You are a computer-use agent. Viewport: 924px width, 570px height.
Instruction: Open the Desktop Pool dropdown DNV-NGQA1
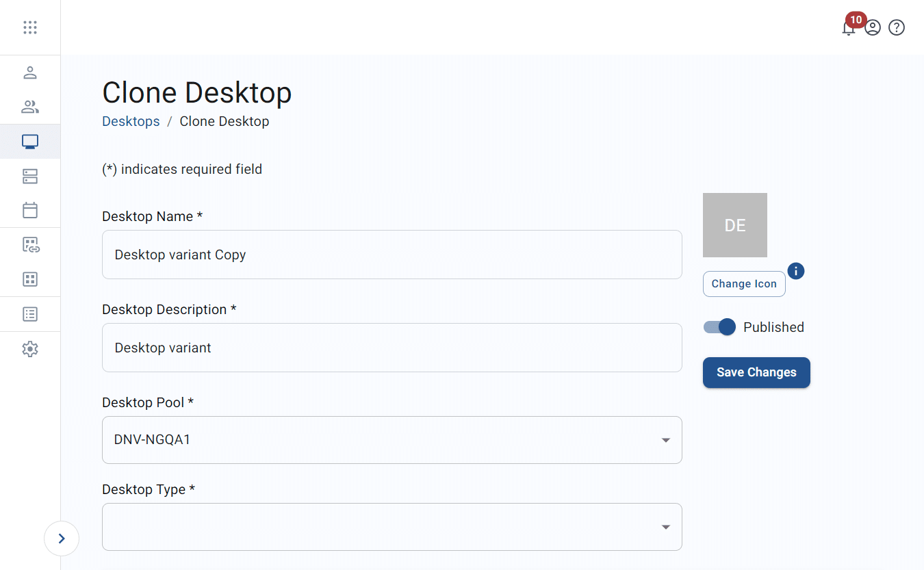click(392, 440)
